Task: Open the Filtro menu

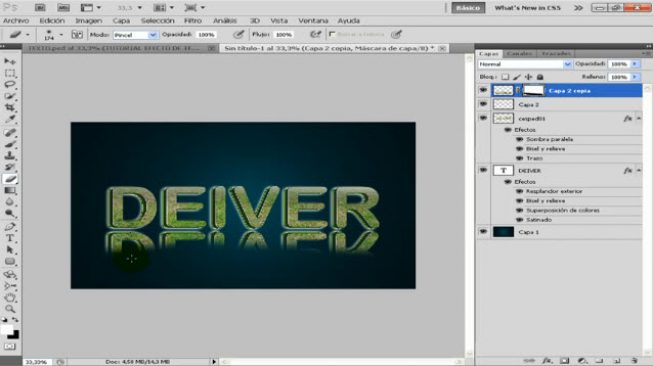Action: tap(193, 20)
